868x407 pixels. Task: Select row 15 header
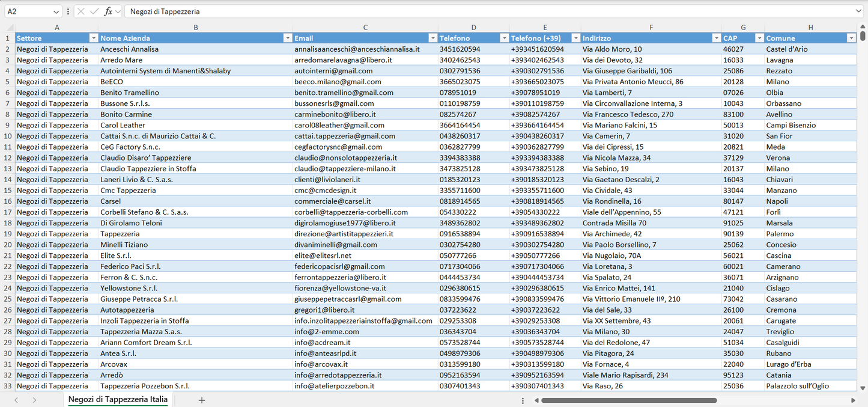7,191
